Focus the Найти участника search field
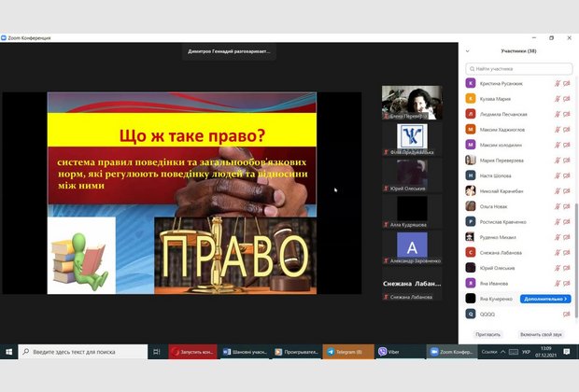 [x=519, y=69]
